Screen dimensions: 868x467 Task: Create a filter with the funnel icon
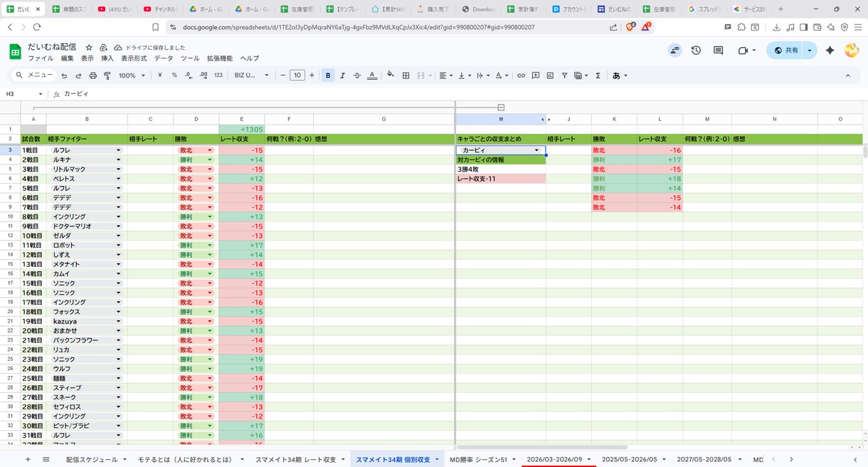(564, 75)
